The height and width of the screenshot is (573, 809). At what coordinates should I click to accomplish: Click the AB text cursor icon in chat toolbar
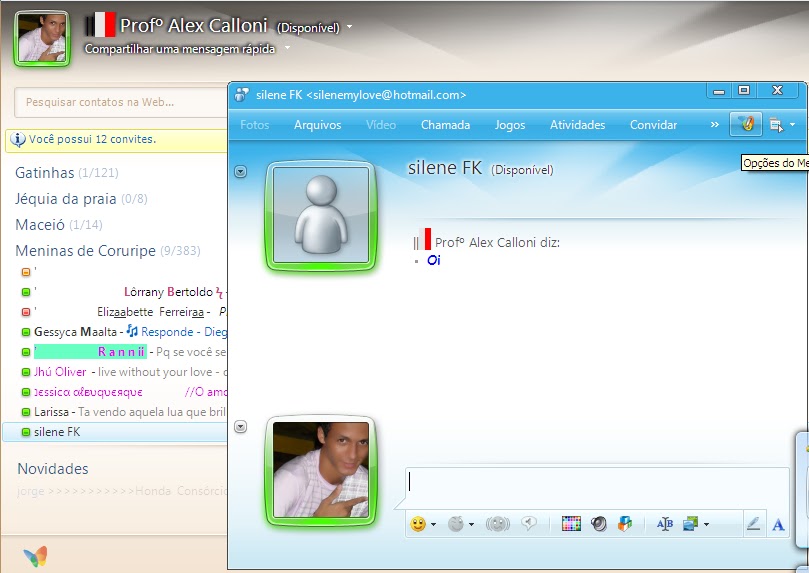point(665,525)
